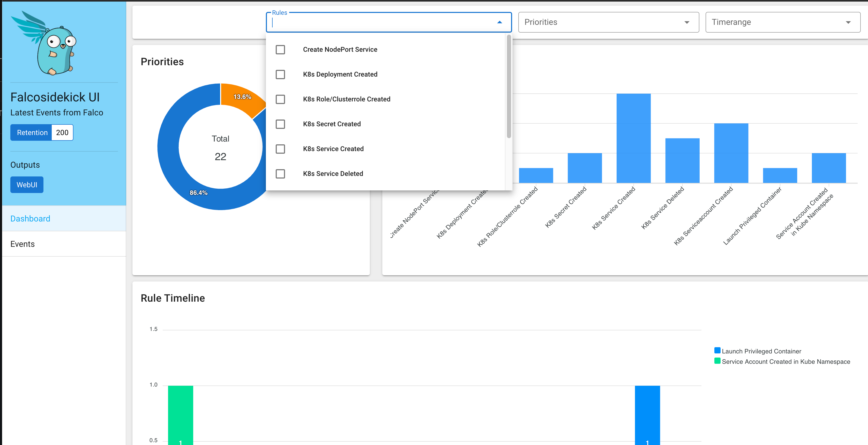Viewport: 868px width, 445px height.
Task: Click the K8s Role/Clusterrole Created bar
Action: click(x=536, y=175)
